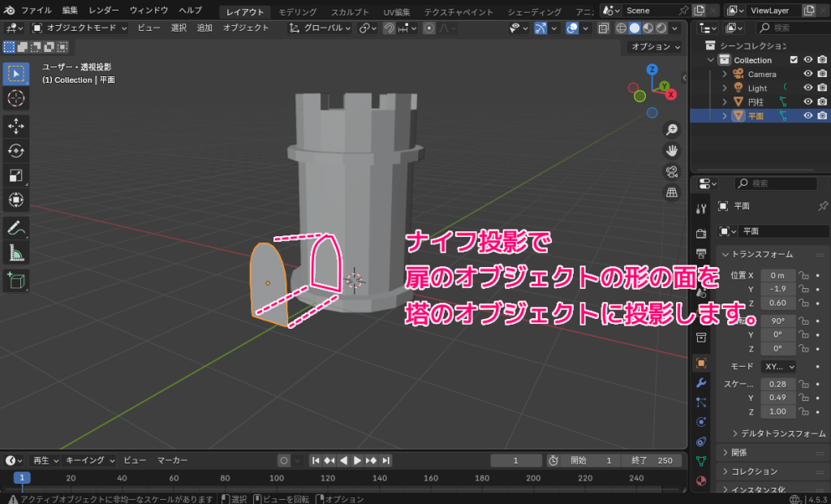Switch to the モデリング workspace tab
Viewport: 831px width, 504px height.
click(298, 11)
